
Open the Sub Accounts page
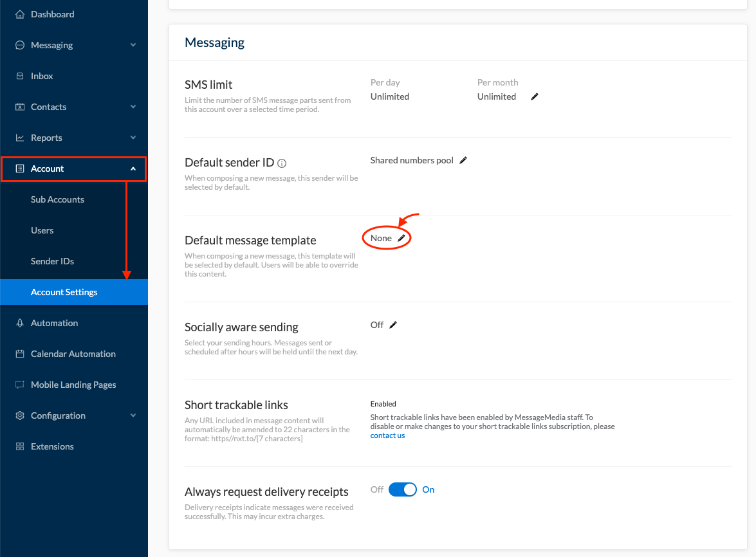pos(57,199)
